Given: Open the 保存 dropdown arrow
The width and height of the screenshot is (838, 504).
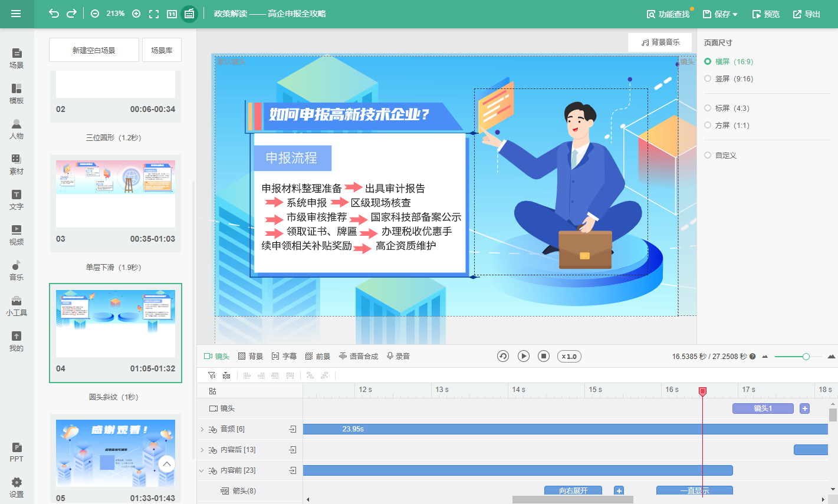Looking at the screenshot, I should (735, 14).
